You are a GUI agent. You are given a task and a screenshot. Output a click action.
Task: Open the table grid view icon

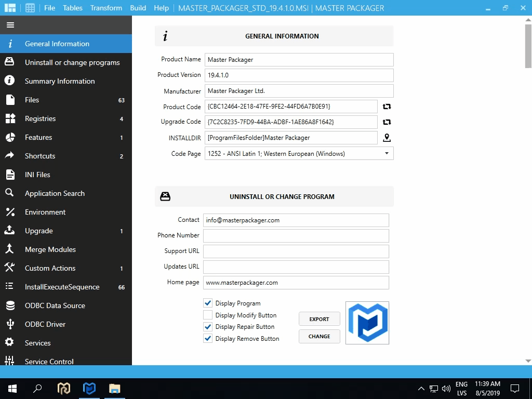pyautogui.click(x=30, y=8)
